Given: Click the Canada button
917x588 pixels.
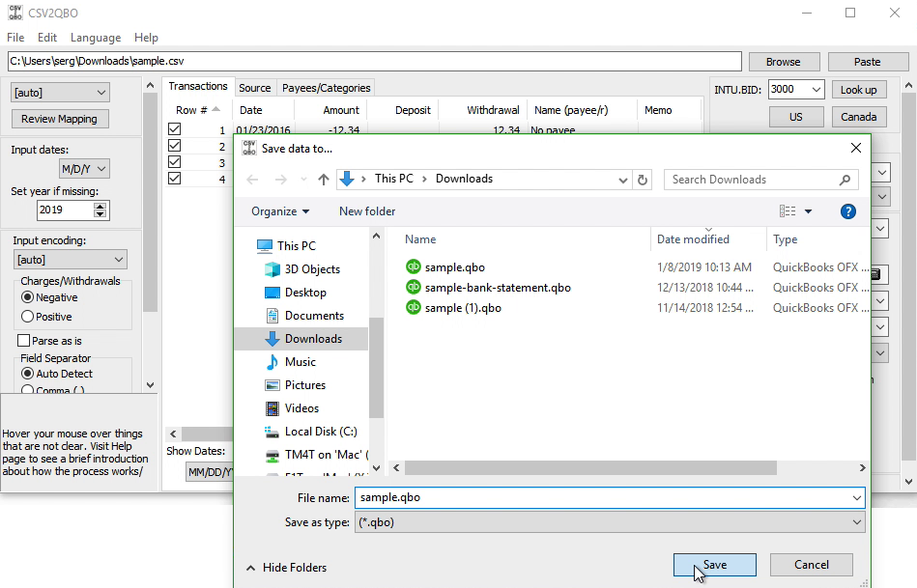Looking at the screenshot, I should click(x=858, y=117).
